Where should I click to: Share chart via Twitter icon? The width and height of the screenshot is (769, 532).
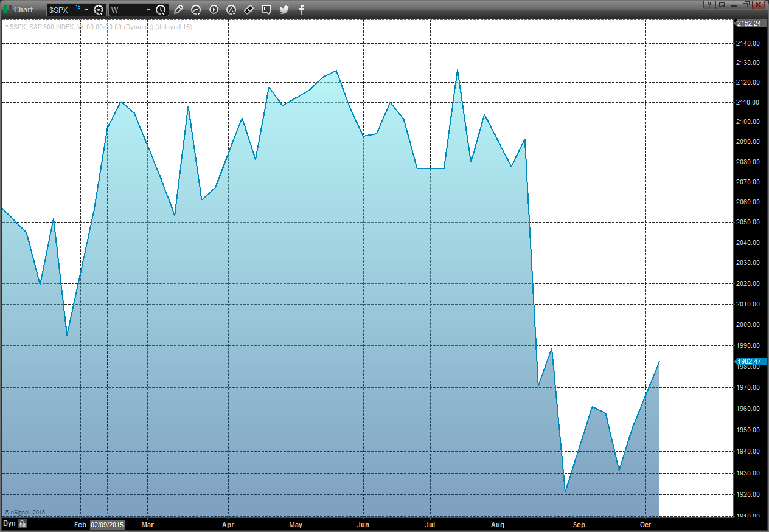284,10
